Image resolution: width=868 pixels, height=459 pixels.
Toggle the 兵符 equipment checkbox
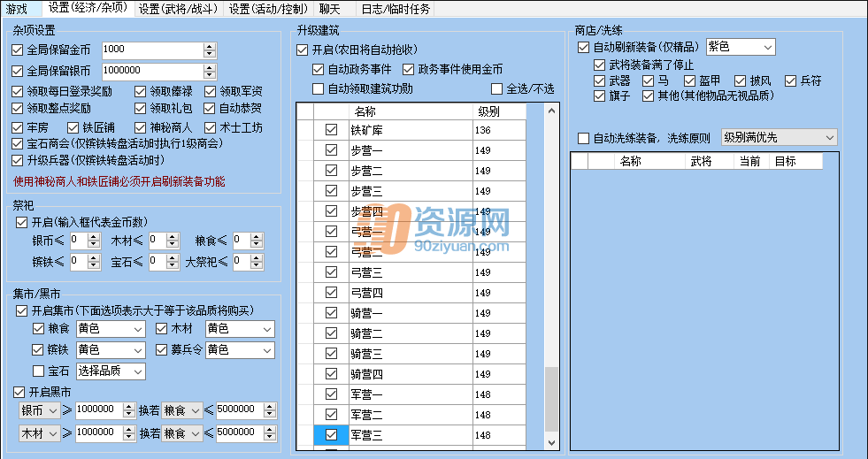(790, 81)
